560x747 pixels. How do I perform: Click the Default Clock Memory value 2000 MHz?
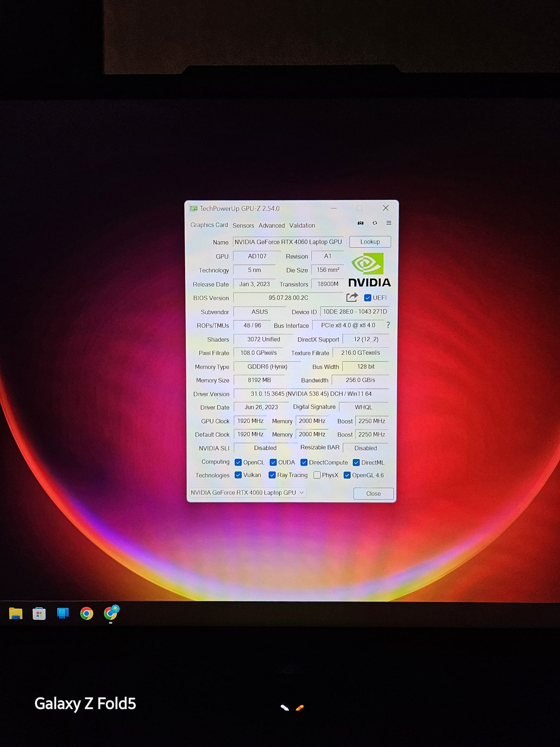click(x=312, y=434)
